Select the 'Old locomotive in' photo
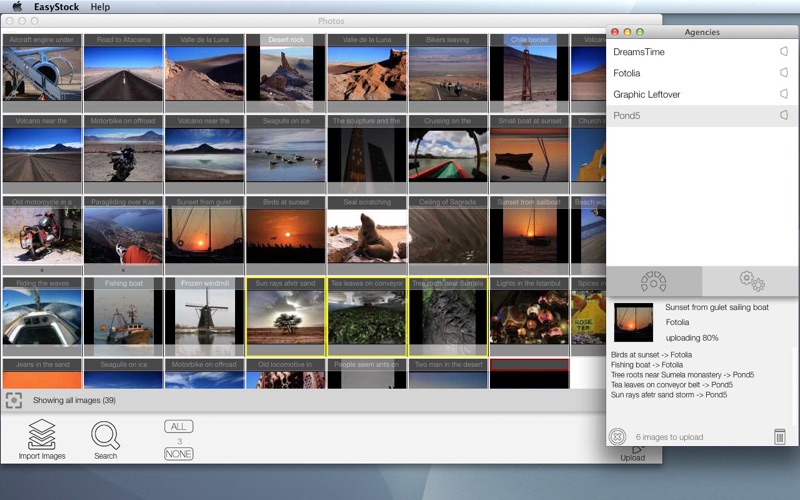The width and height of the screenshot is (800, 500). (286, 373)
